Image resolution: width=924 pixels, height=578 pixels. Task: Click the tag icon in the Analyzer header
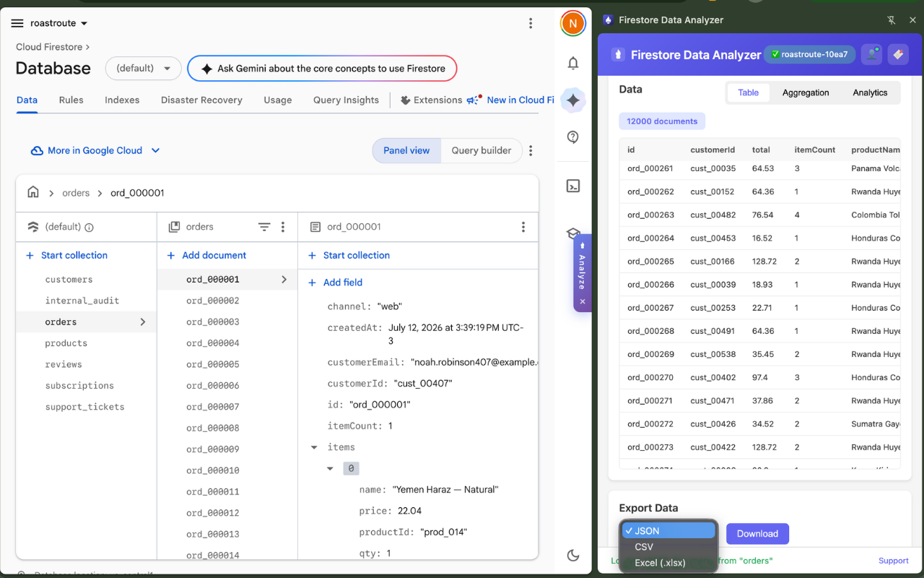(x=898, y=54)
